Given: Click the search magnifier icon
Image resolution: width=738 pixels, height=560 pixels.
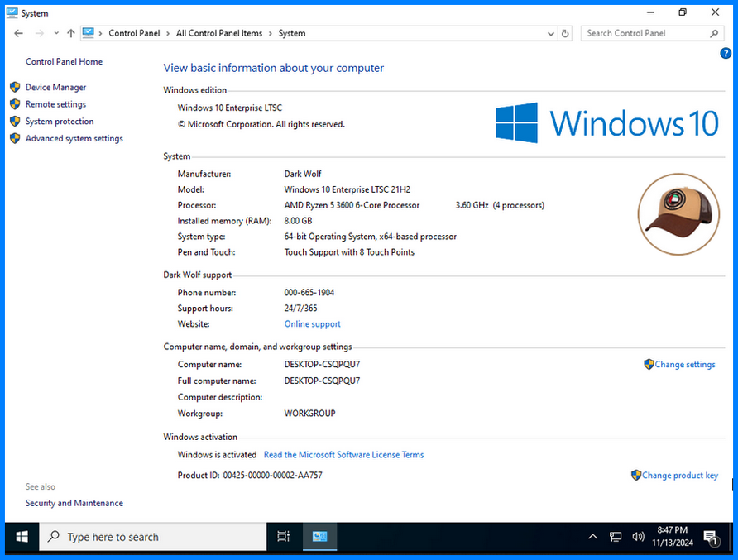Looking at the screenshot, I should 715,33.
